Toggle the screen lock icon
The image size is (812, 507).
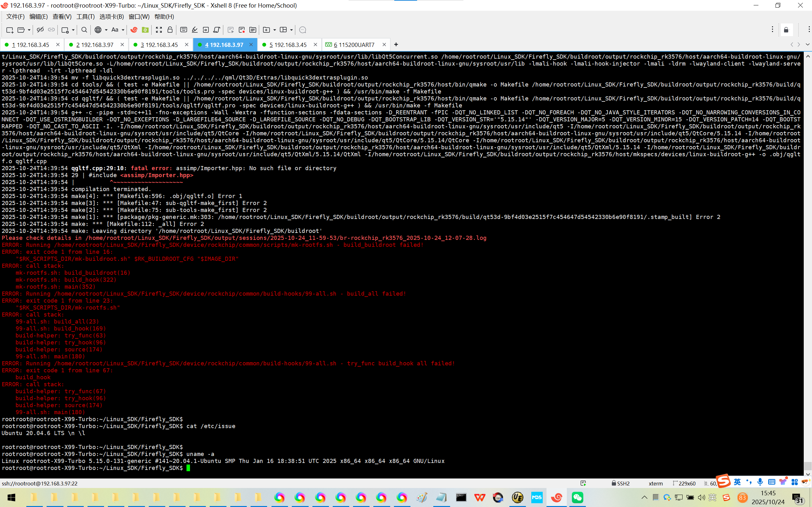(170, 30)
